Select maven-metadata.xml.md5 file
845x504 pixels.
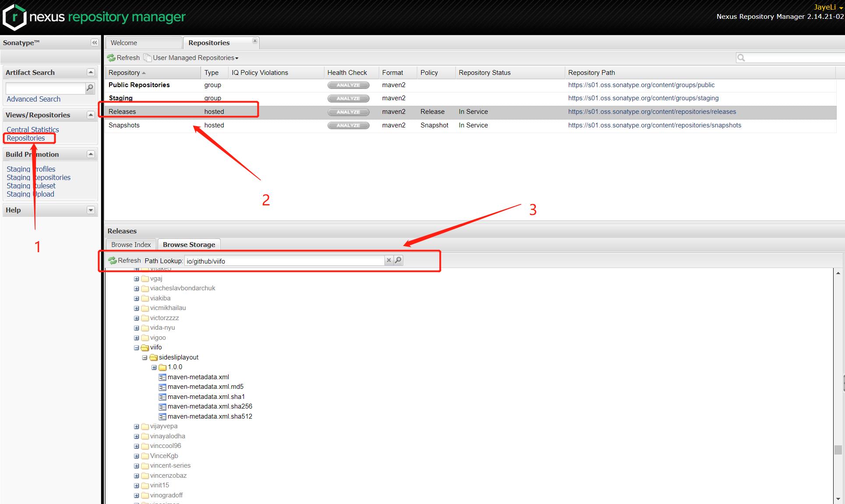point(205,387)
